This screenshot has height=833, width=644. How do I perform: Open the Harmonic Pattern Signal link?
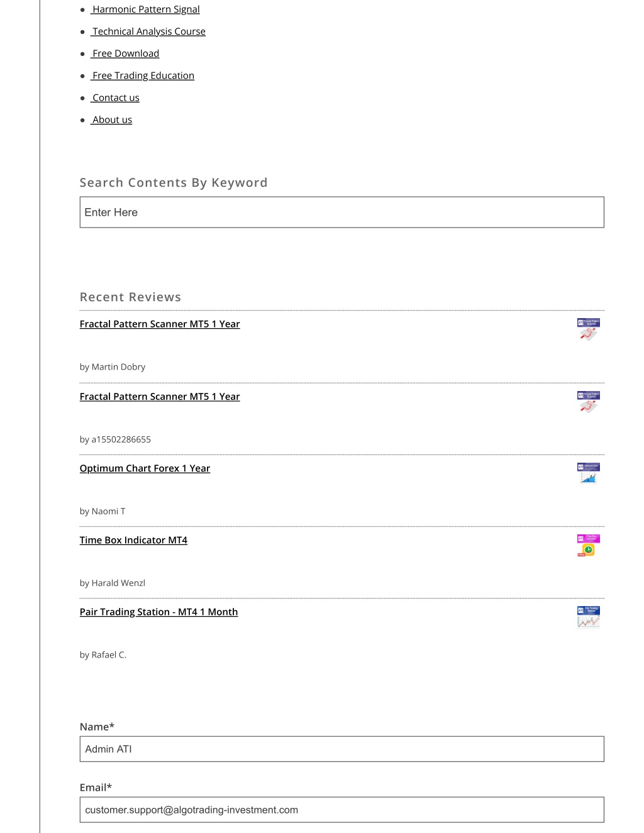(x=145, y=9)
